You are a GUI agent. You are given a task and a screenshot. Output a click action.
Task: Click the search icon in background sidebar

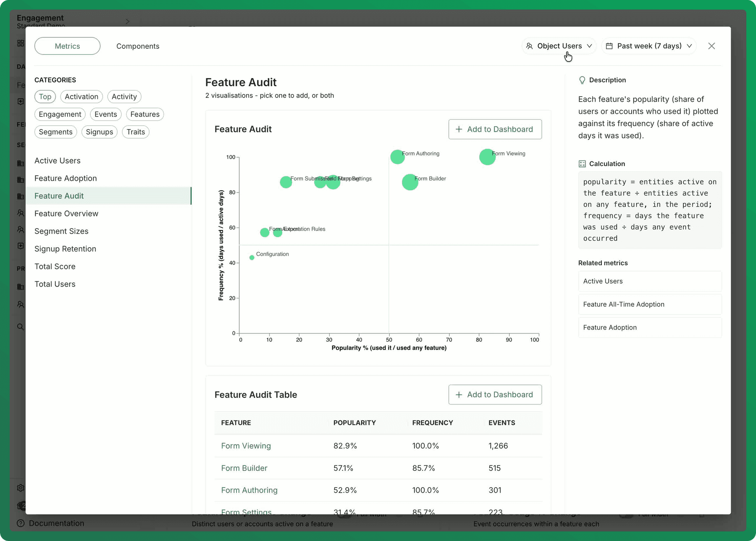click(20, 327)
